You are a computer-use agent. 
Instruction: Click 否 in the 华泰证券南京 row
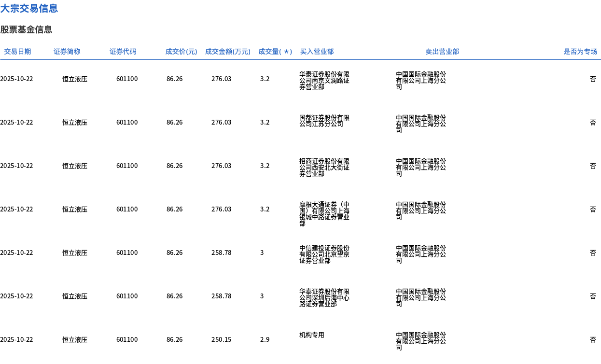(x=593, y=79)
